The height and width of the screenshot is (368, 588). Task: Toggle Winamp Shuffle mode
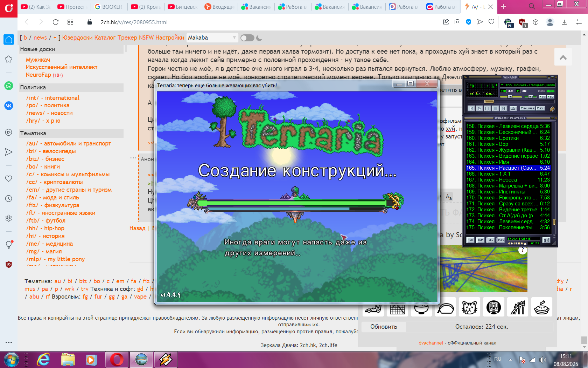[527, 108]
